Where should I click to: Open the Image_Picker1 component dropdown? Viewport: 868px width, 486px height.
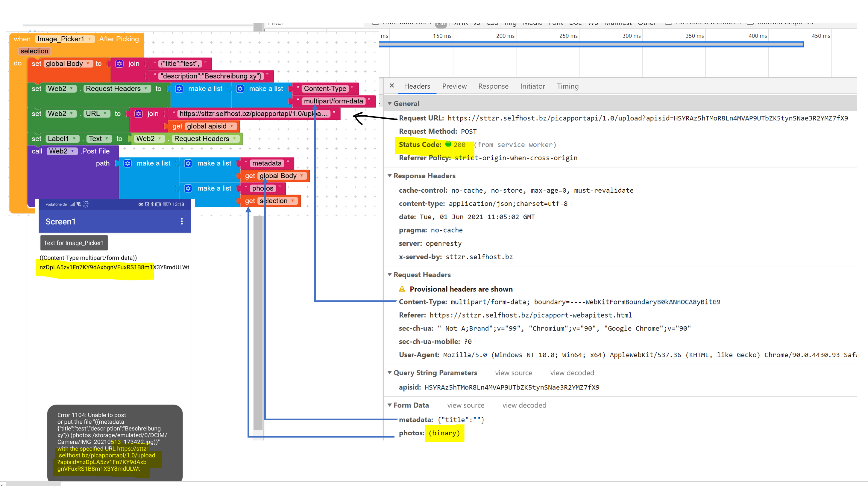(x=89, y=39)
